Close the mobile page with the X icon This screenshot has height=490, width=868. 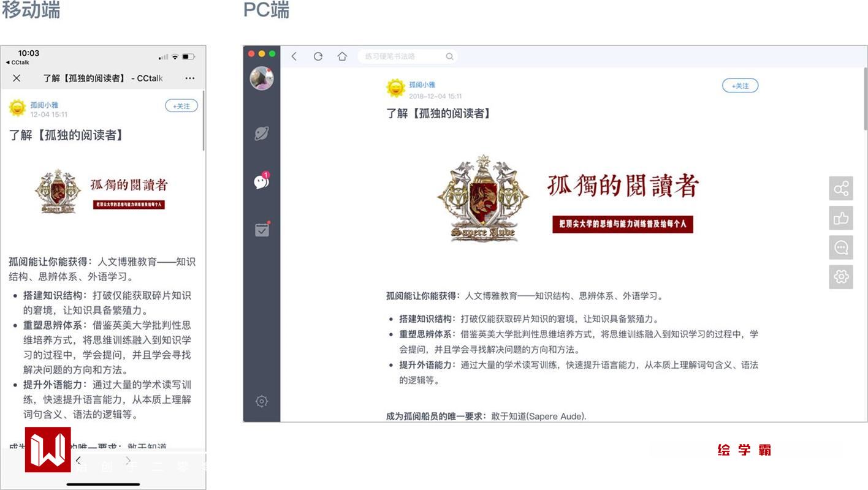17,78
